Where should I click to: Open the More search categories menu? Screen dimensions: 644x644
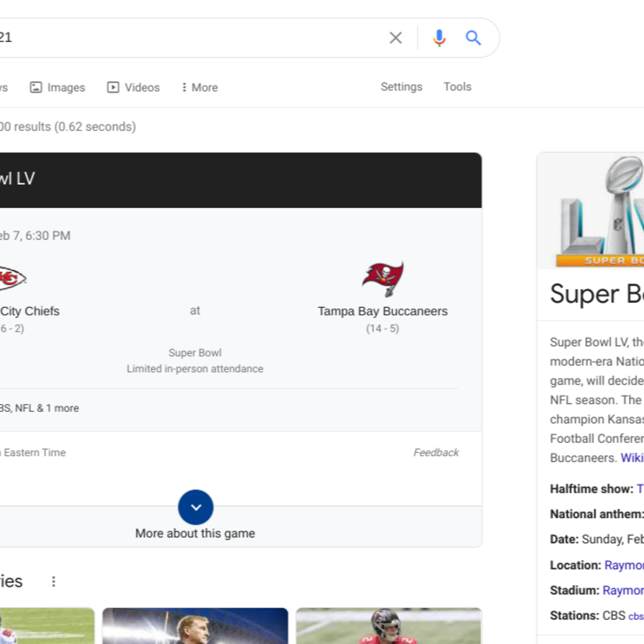(200, 87)
